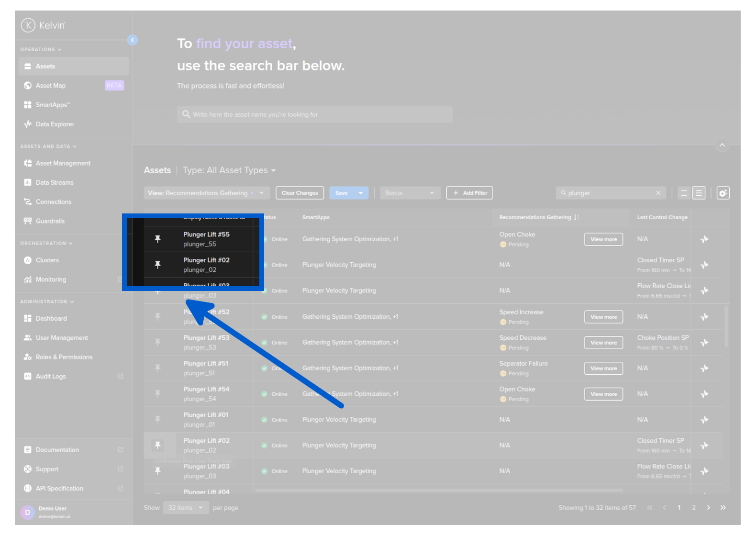Open the Status filter dropdown

[x=409, y=193]
